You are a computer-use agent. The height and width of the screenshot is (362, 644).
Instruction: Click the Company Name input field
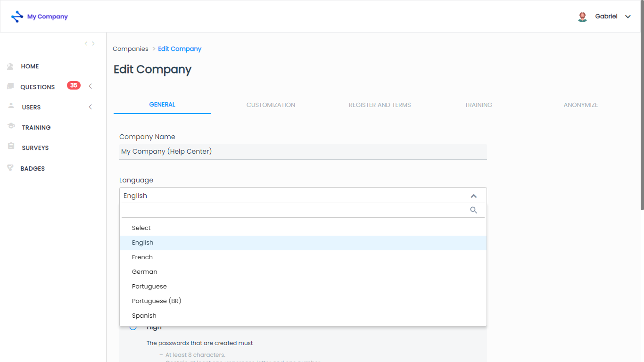(303, 152)
